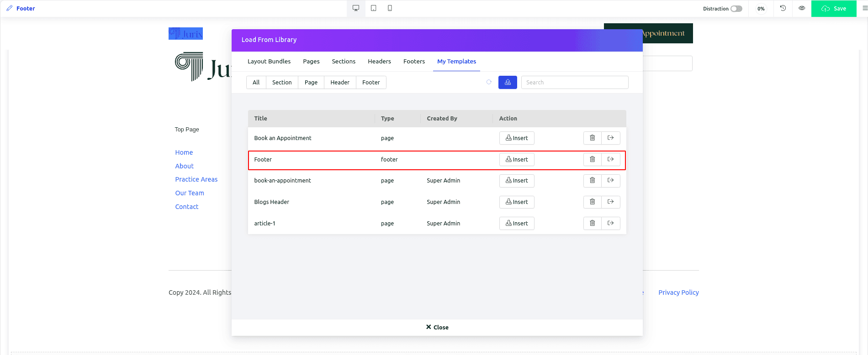Switch to mobile device preview

[x=390, y=8]
